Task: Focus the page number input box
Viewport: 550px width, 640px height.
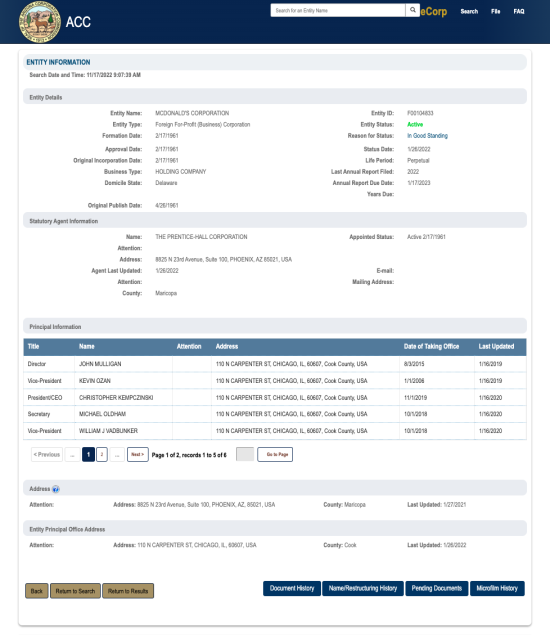Action: pyautogui.click(x=245, y=454)
